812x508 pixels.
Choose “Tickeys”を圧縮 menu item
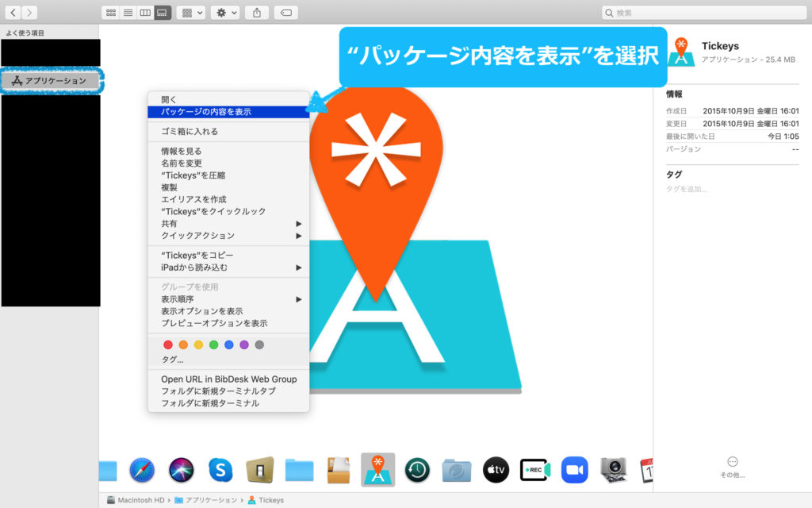click(228, 175)
